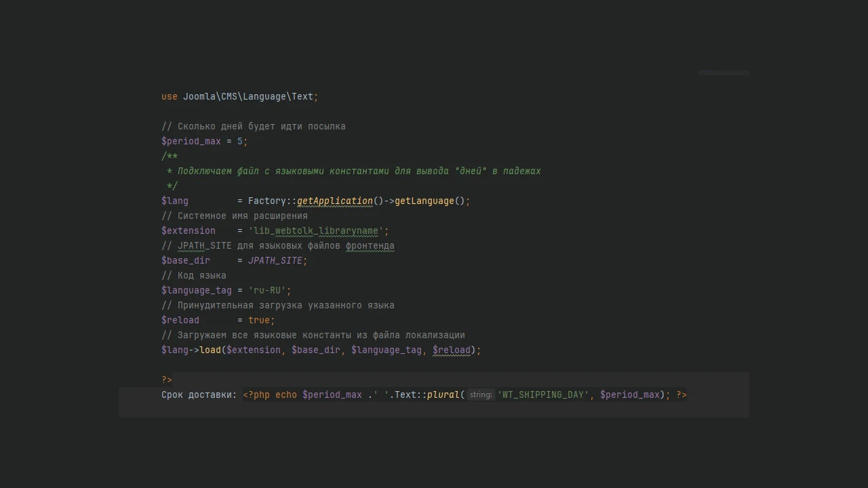Viewport: 868px width, 488px height.
Task: Click the opening <?php tag in last line
Action: pyautogui.click(x=256, y=394)
